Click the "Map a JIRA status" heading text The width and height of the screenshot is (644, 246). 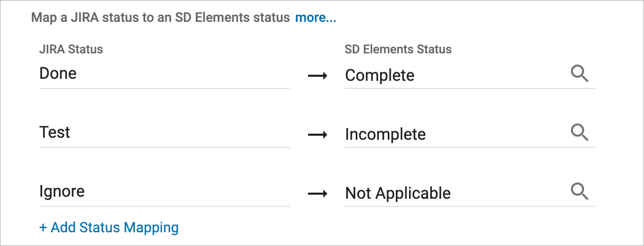[x=160, y=18]
